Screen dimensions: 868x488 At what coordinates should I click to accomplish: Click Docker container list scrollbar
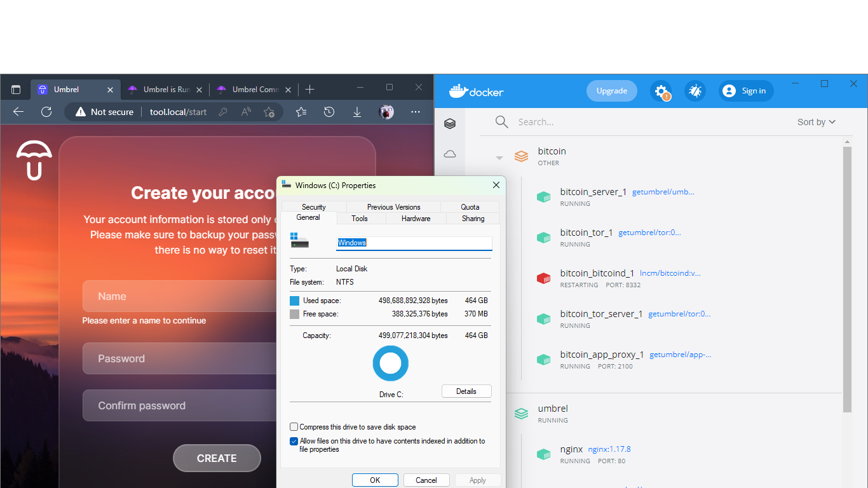pos(847,280)
